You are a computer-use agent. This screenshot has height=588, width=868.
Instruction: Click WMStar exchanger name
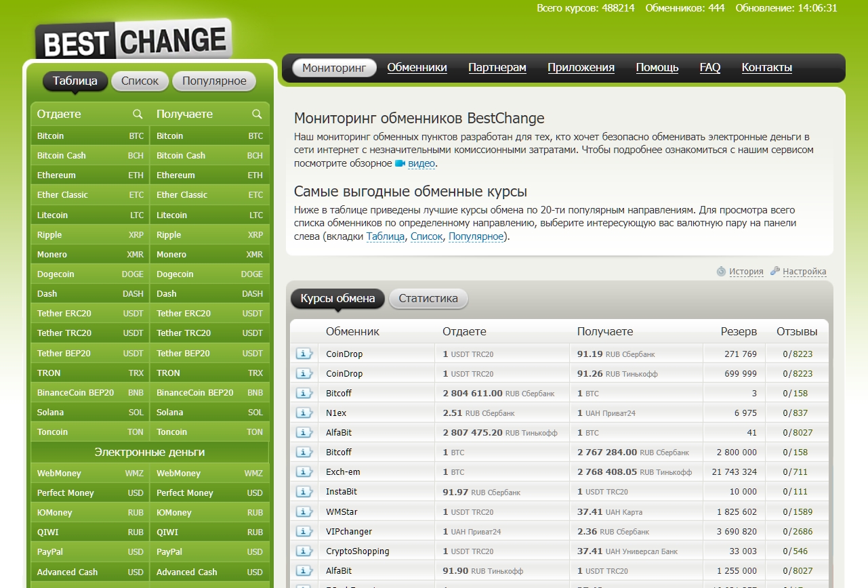(x=342, y=511)
